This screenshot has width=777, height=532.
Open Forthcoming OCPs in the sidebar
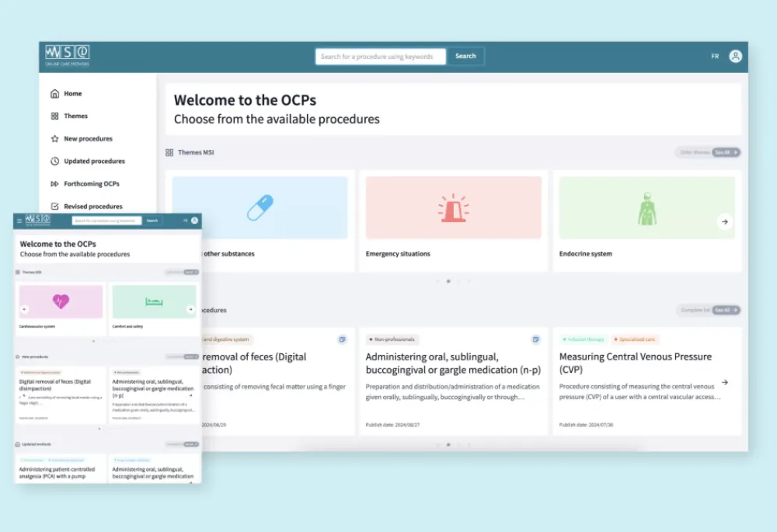pyautogui.click(x=85, y=184)
